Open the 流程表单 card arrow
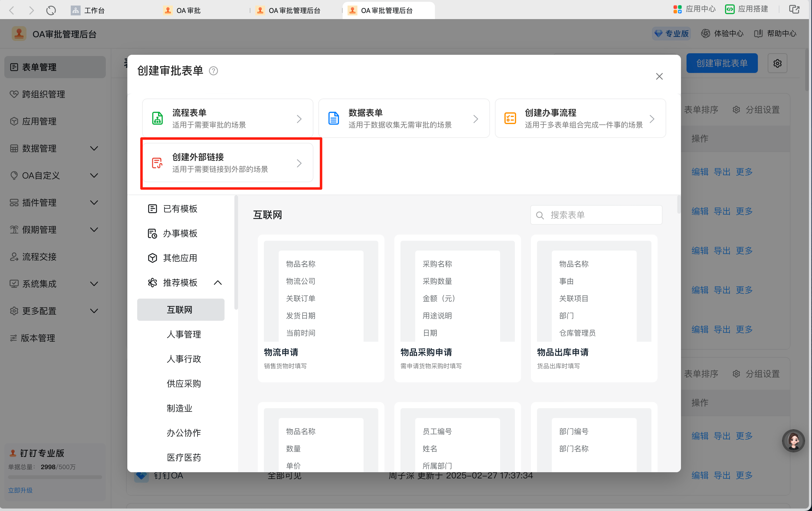 point(299,119)
